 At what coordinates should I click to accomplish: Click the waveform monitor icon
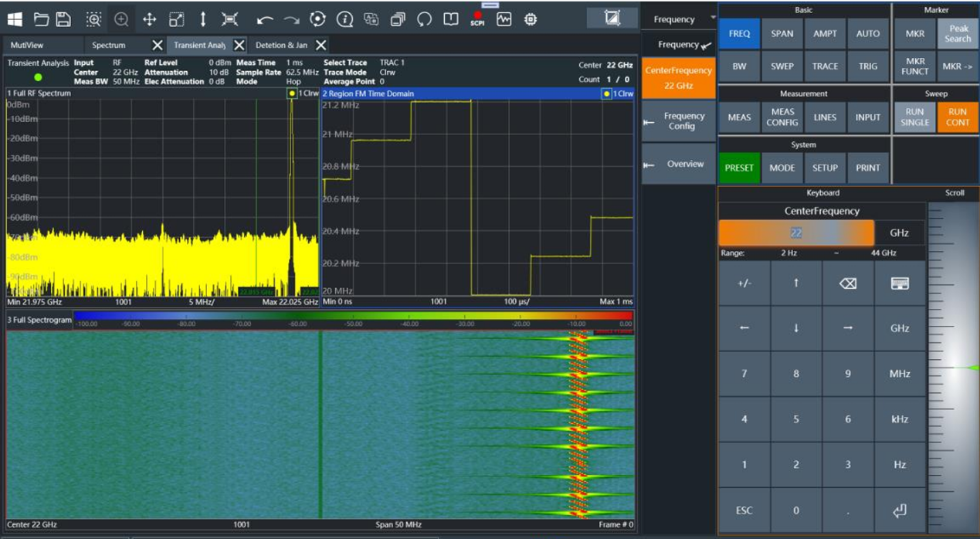pos(504,19)
